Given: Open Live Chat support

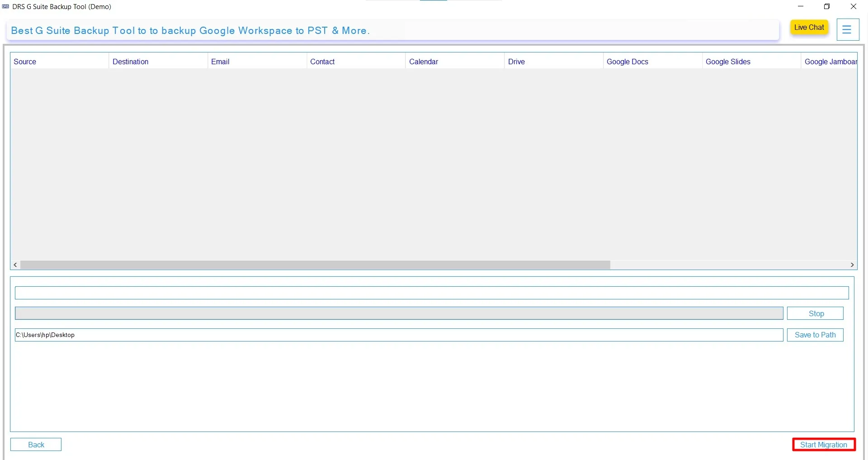Looking at the screenshot, I should point(809,28).
